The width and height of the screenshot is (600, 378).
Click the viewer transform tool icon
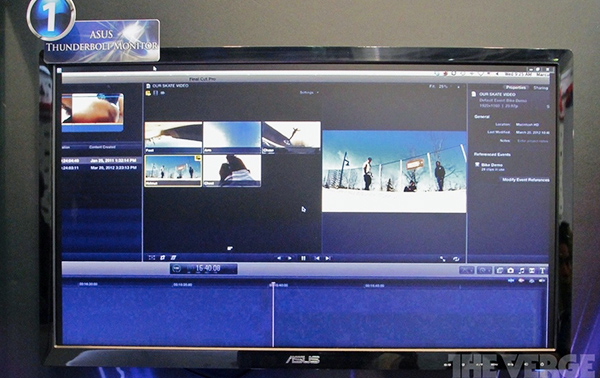tap(152, 258)
